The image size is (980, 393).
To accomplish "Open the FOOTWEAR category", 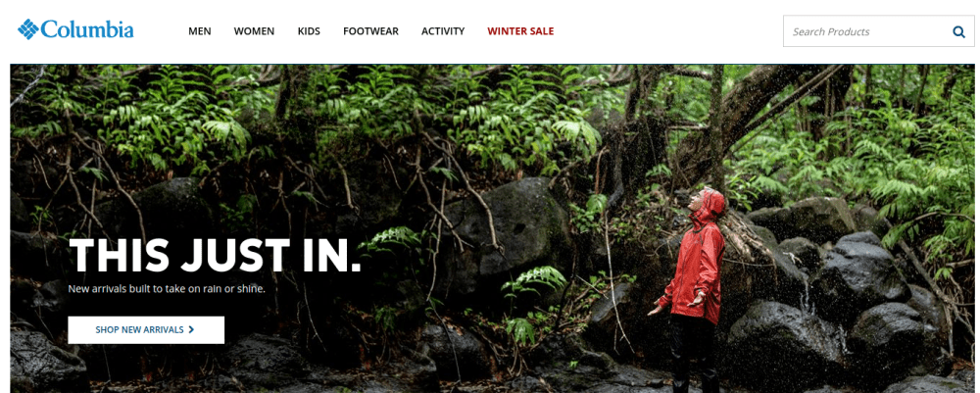I will (370, 31).
